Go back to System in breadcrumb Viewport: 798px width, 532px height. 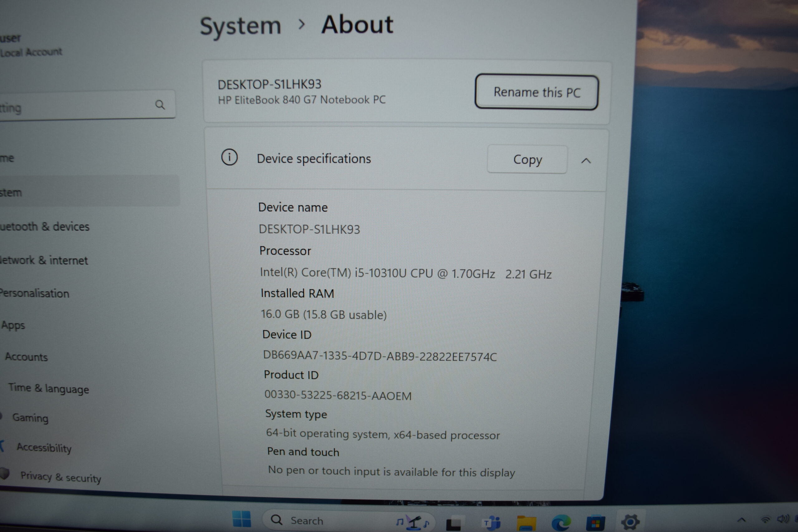pyautogui.click(x=240, y=26)
